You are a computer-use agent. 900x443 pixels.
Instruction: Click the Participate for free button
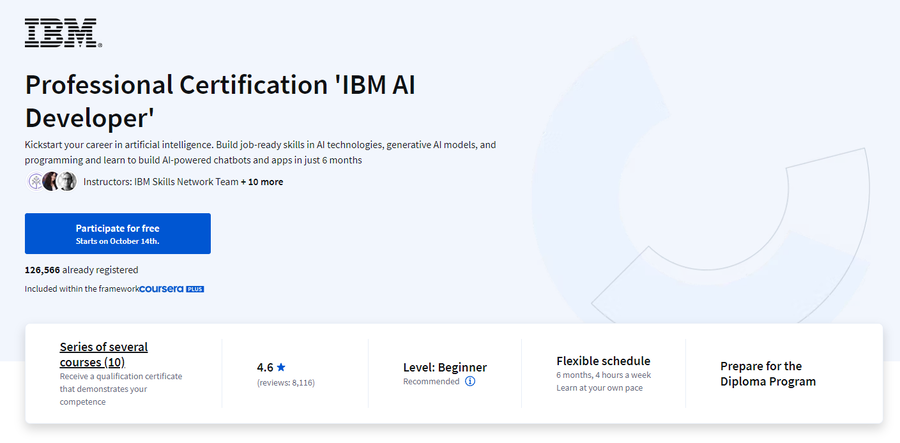pyautogui.click(x=118, y=234)
